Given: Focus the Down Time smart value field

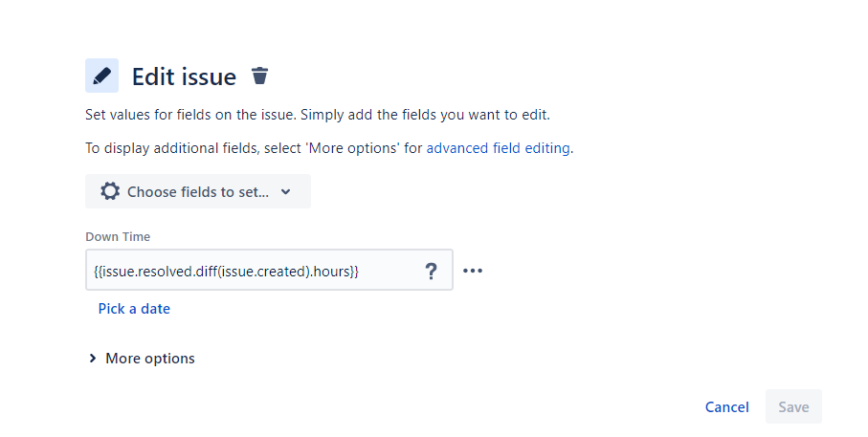Looking at the screenshot, I should [269, 270].
